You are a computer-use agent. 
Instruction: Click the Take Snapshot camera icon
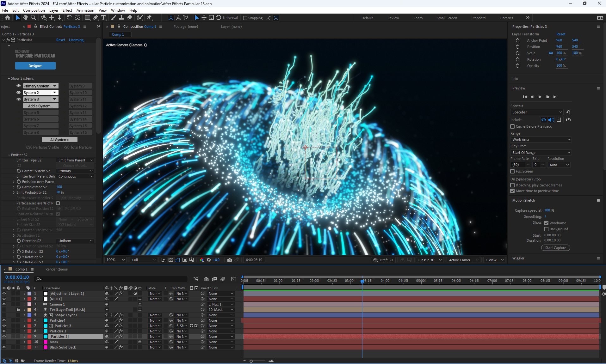[230, 260]
